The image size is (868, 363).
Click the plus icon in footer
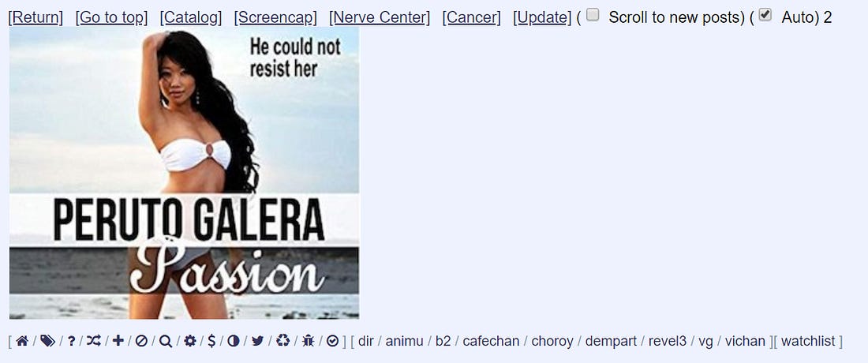tap(118, 341)
